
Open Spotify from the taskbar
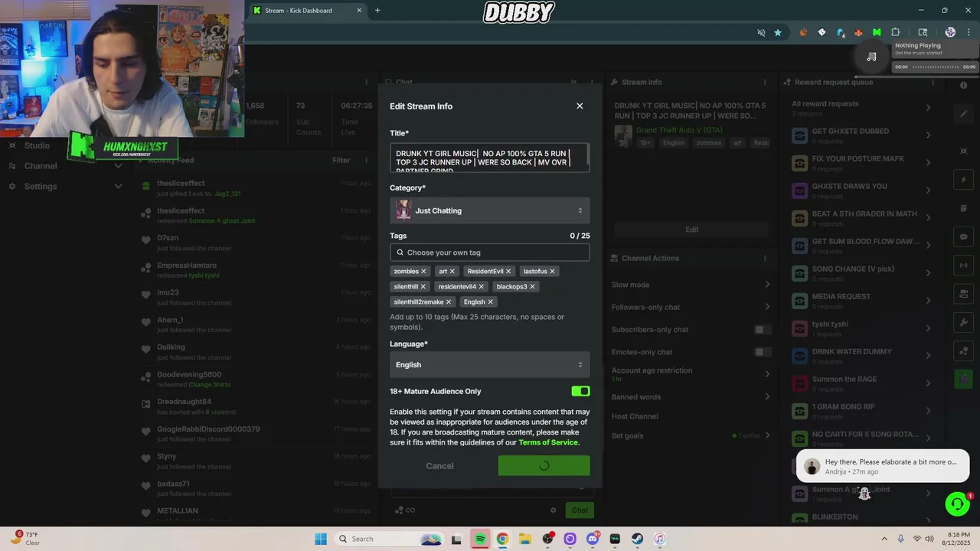[x=479, y=539]
